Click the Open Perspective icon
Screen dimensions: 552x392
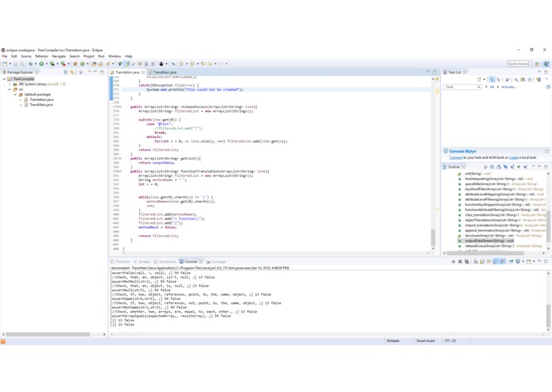pyautogui.click(x=538, y=63)
